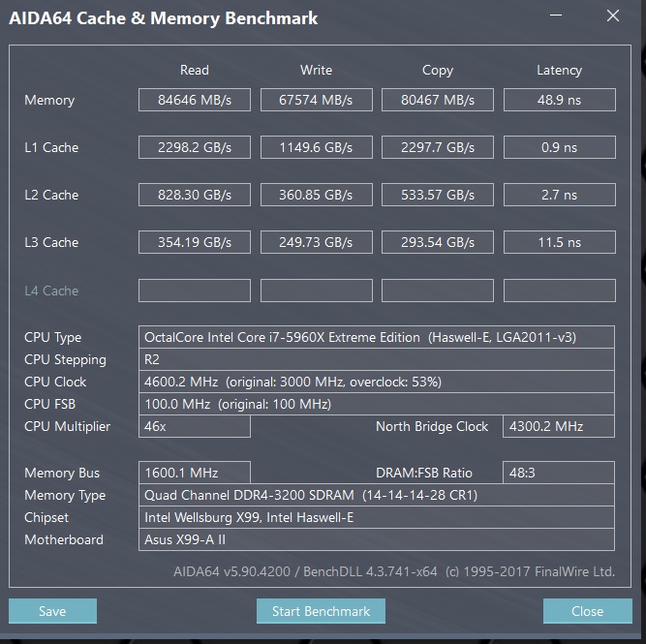This screenshot has height=644, width=646.
Task: Click the CPU Clock value 4600.2 MHz
Action: (377, 382)
